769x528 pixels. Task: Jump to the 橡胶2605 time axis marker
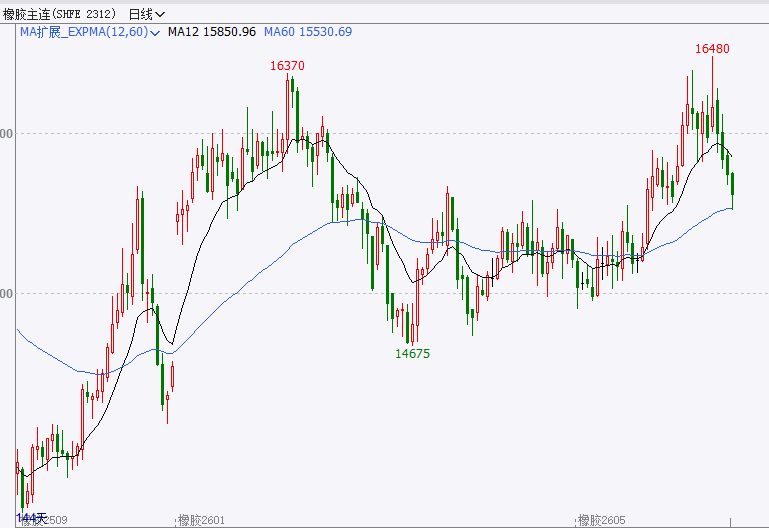coord(601,520)
